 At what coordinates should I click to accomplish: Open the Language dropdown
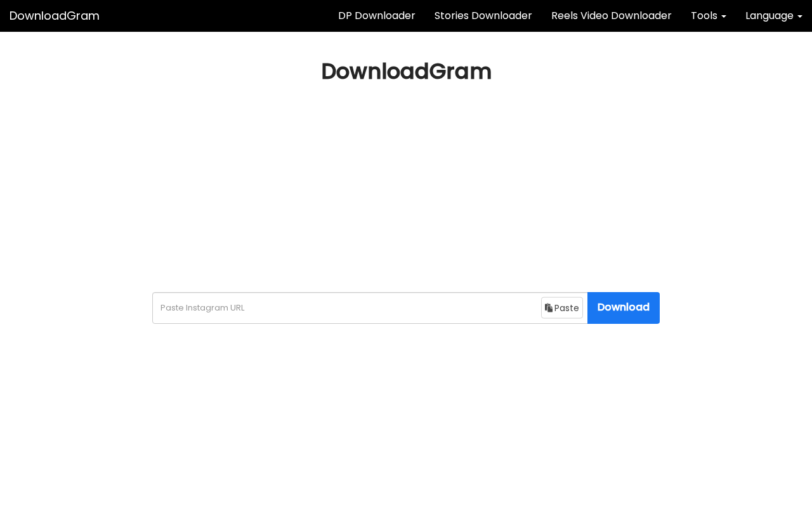(x=774, y=16)
